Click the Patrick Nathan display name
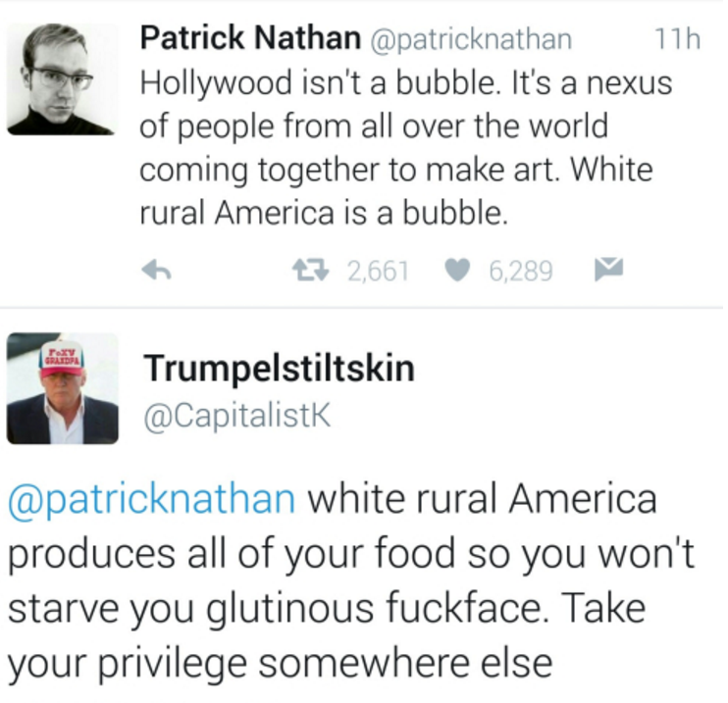The height and width of the screenshot is (703, 728). point(250,38)
